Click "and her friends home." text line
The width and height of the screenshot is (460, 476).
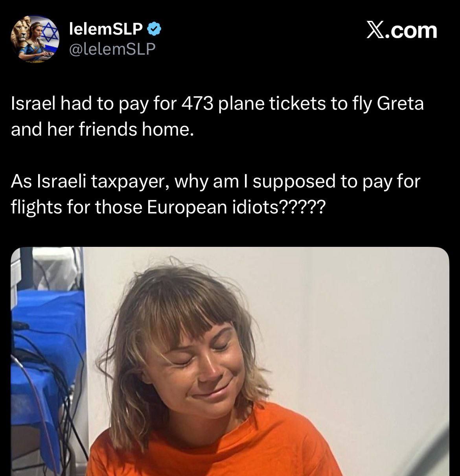(x=103, y=130)
